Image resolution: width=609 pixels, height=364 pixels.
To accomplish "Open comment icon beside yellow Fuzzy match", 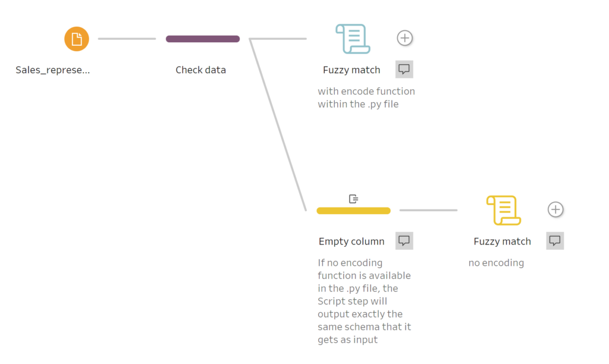I will [x=555, y=241].
